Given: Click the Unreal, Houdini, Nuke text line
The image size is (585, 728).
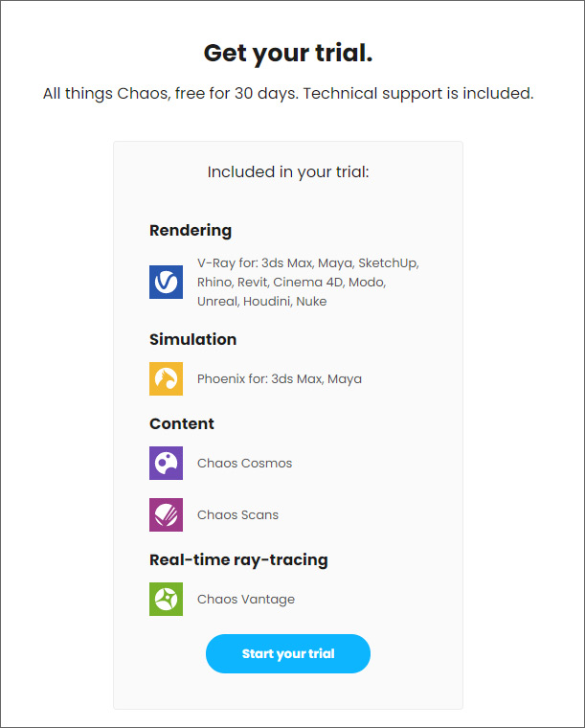Looking at the screenshot, I should pos(261,302).
